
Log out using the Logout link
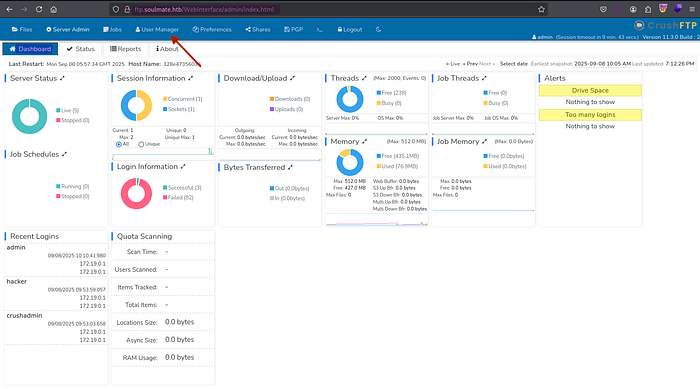point(350,29)
